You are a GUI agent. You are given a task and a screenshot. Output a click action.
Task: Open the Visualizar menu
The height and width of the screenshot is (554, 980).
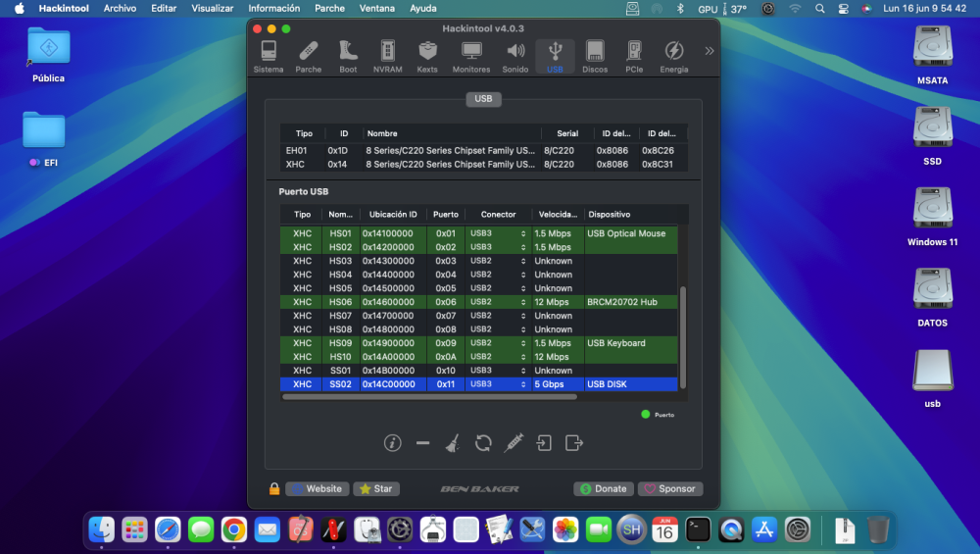tap(213, 8)
